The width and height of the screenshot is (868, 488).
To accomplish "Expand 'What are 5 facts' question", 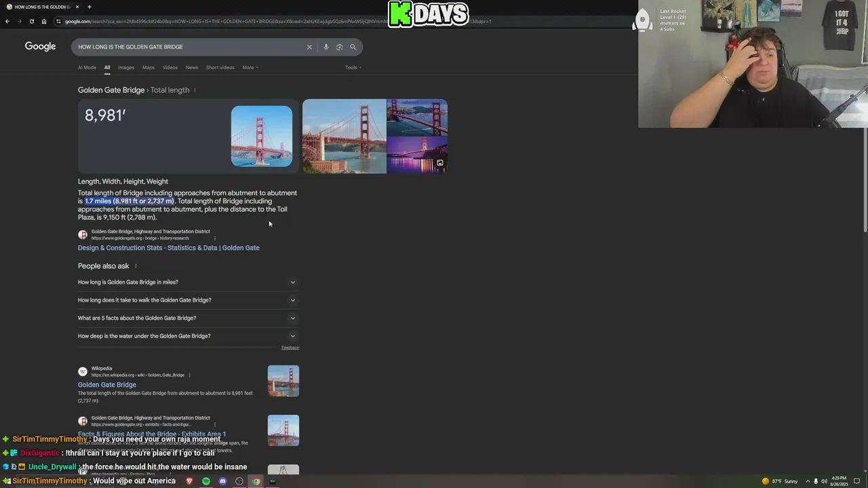I will click(188, 318).
